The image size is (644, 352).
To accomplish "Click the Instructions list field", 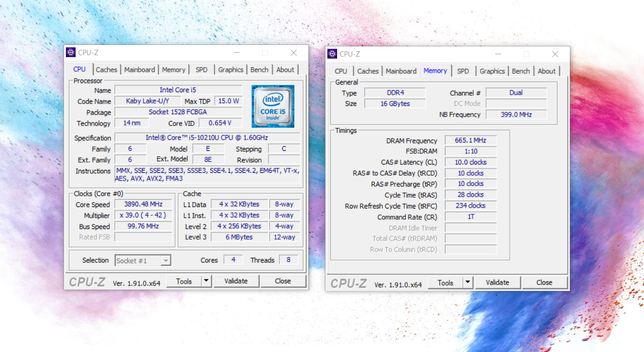I will (207, 175).
